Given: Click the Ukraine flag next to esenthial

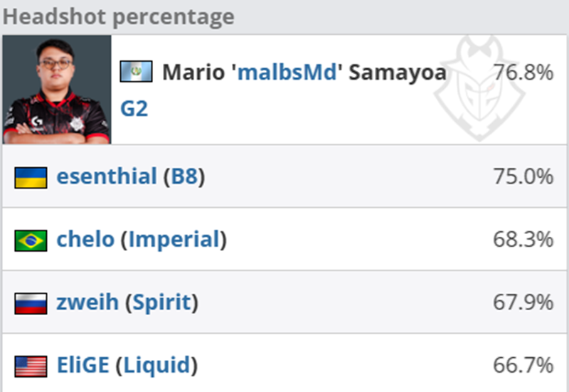Looking at the screenshot, I should click(31, 177).
